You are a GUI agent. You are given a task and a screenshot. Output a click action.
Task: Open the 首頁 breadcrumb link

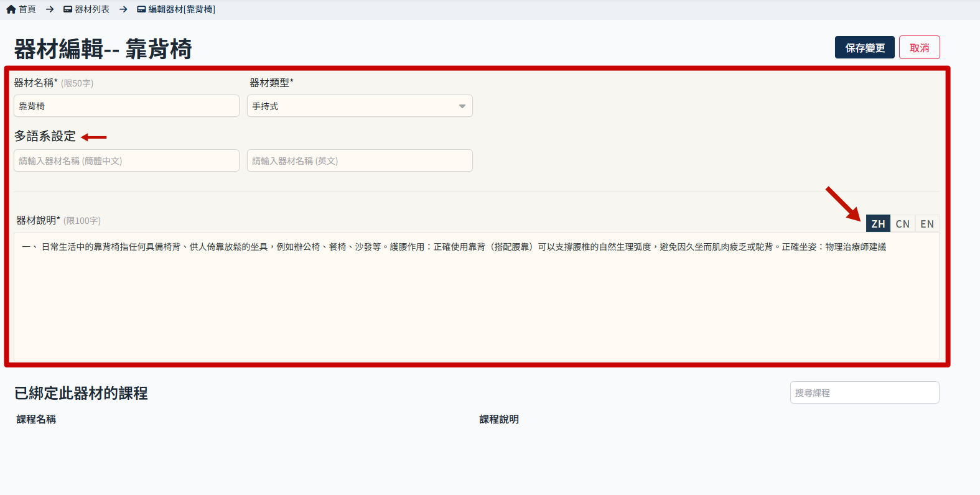click(x=27, y=9)
